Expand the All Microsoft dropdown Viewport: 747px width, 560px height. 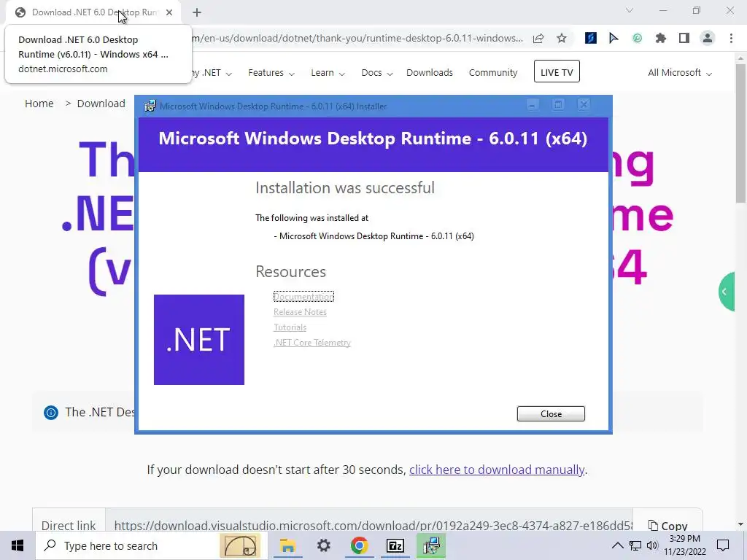[x=679, y=72]
